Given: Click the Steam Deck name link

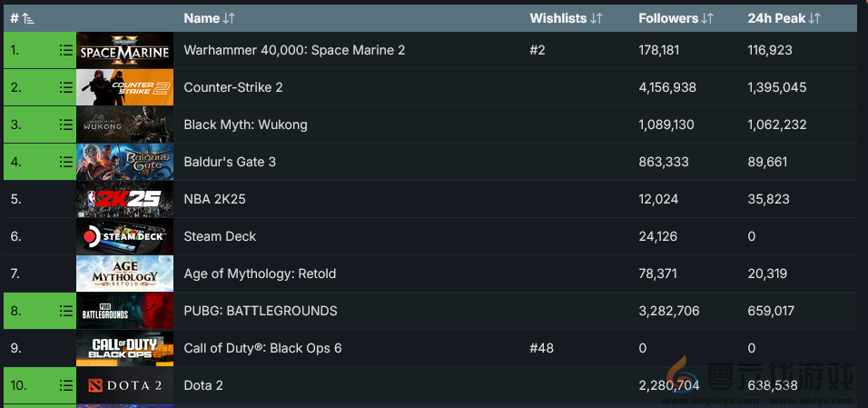Looking at the screenshot, I should (x=220, y=236).
